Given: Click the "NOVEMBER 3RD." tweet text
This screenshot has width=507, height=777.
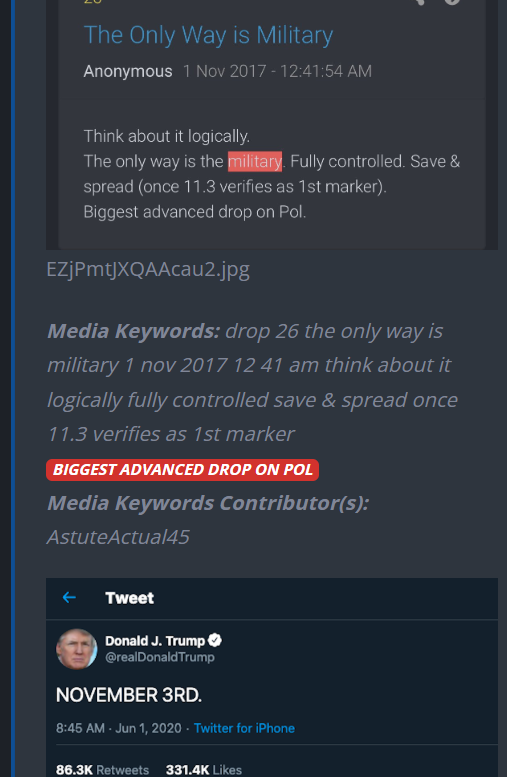Looking at the screenshot, I should [129, 695].
